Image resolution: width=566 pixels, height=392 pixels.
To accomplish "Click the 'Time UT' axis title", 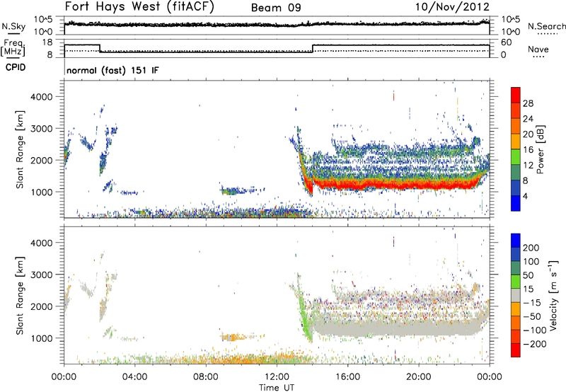I will [277, 387].
